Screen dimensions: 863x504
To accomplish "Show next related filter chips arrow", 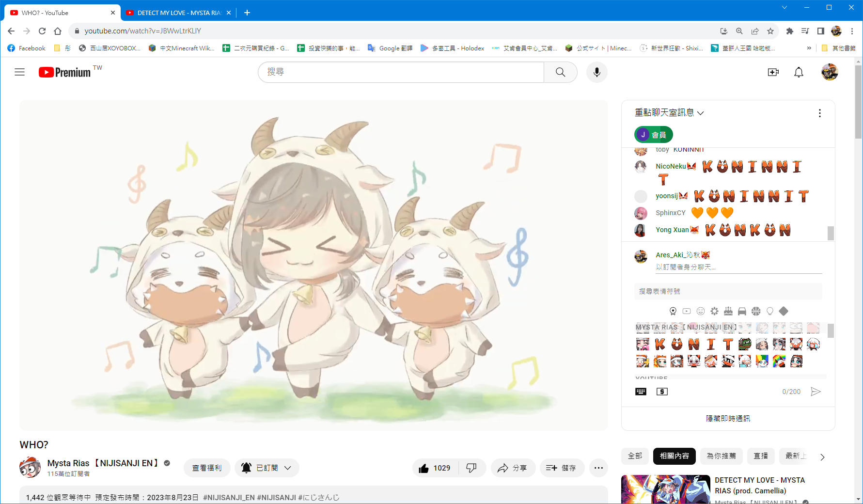I will [822, 457].
